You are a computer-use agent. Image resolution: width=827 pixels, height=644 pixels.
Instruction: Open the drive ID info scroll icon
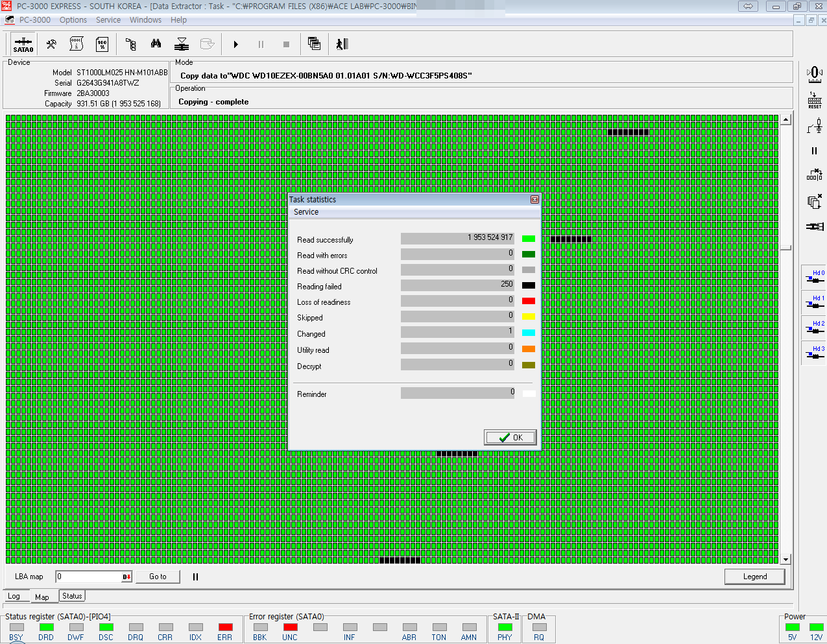[x=77, y=44]
